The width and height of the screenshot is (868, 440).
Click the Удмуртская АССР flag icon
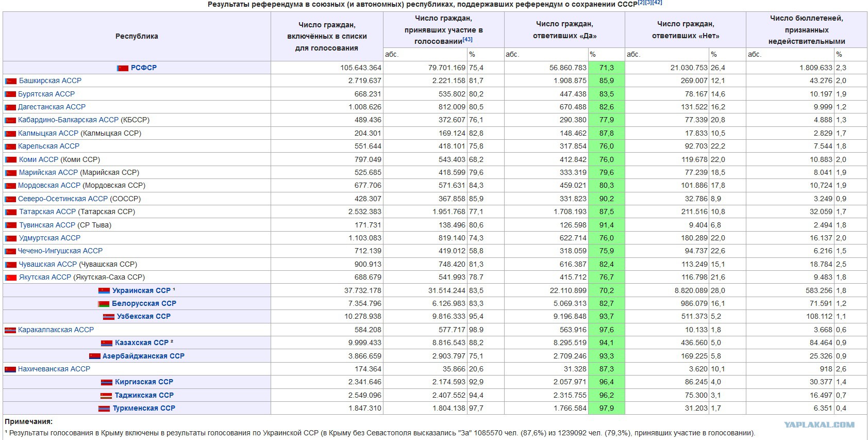click(11, 238)
